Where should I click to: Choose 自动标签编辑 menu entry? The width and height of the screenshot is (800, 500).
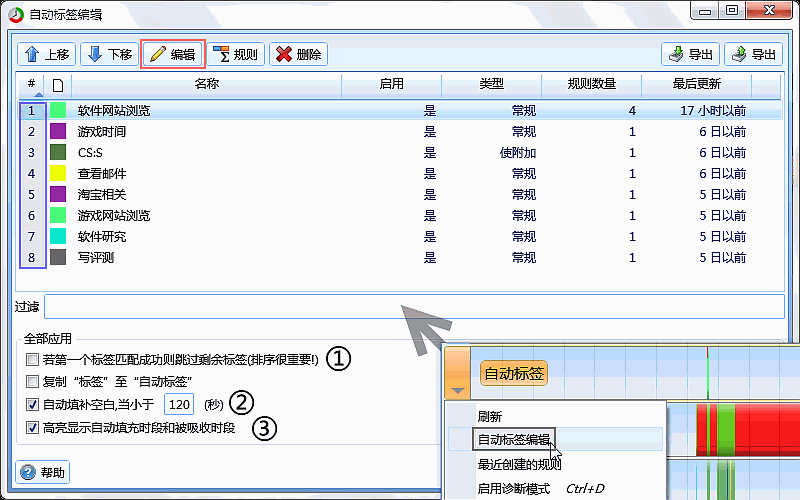[515, 439]
